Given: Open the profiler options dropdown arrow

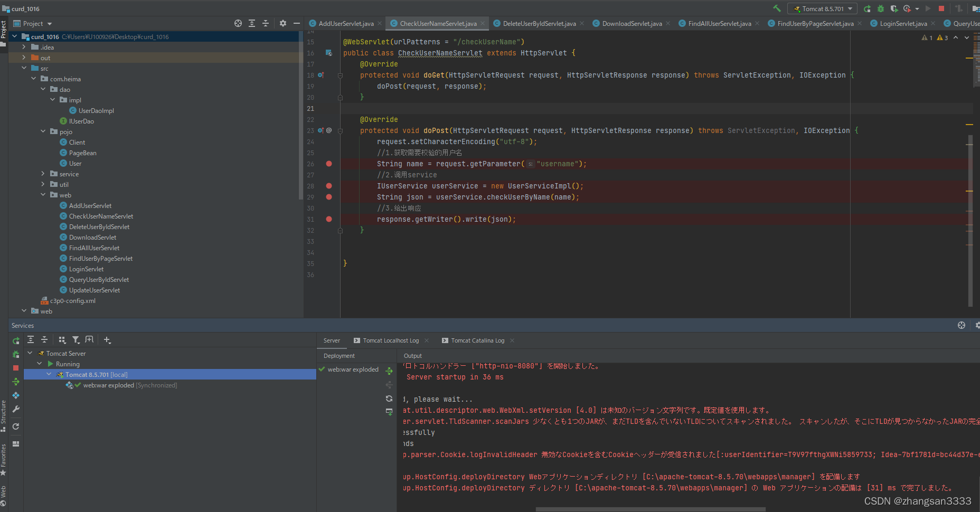Looking at the screenshot, I should 917,9.
